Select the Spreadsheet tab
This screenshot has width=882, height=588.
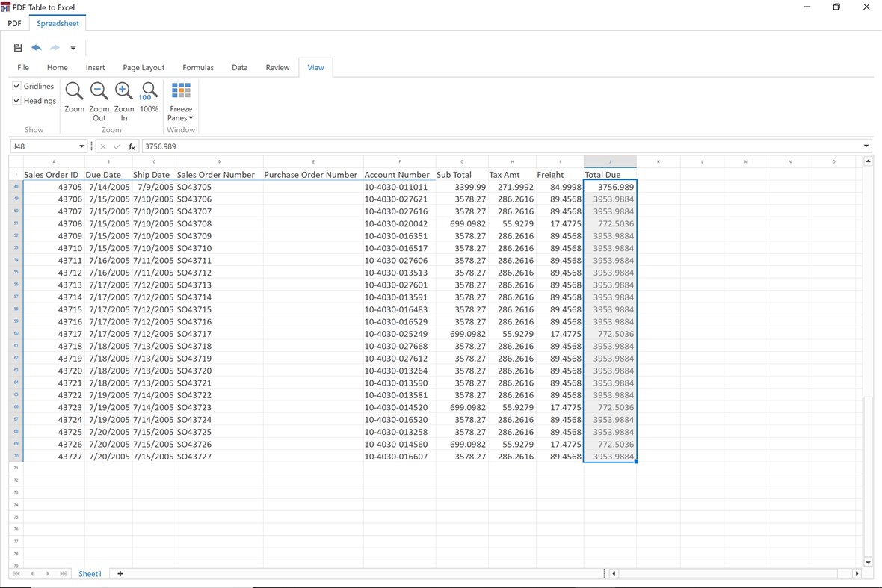[x=58, y=24]
